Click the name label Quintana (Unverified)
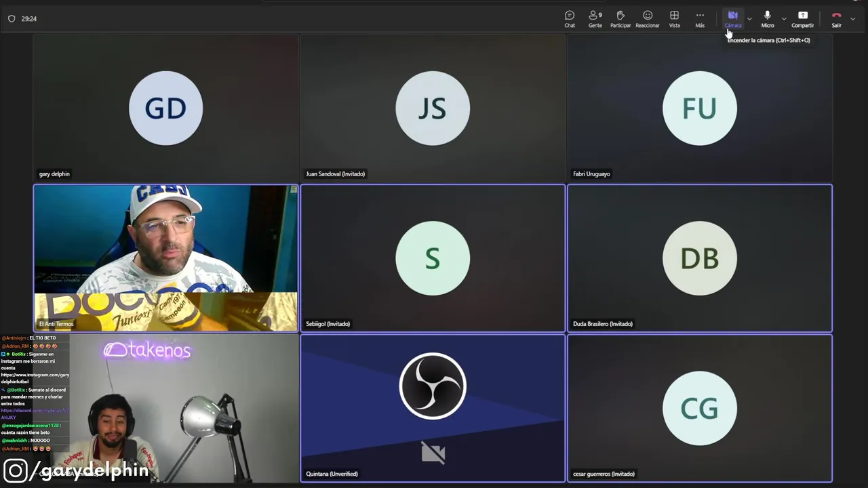Screen dimensions: 868x488 332,474
